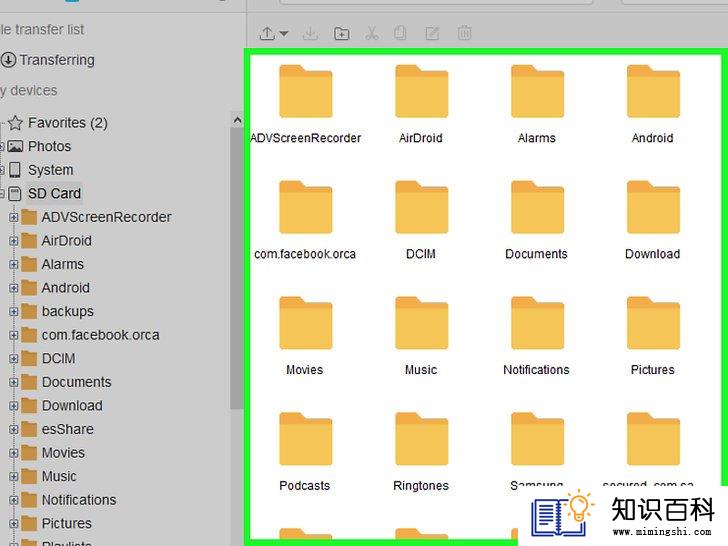The width and height of the screenshot is (728, 546).
Task: Expand Alarms node in sidebar tree
Action: (x=13, y=264)
